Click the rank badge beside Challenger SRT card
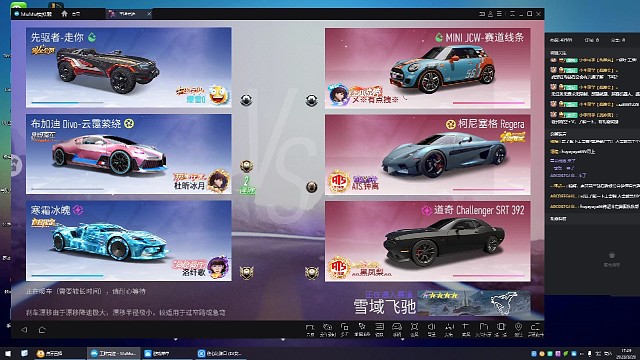The width and height of the screenshot is (640, 360). point(312,272)
